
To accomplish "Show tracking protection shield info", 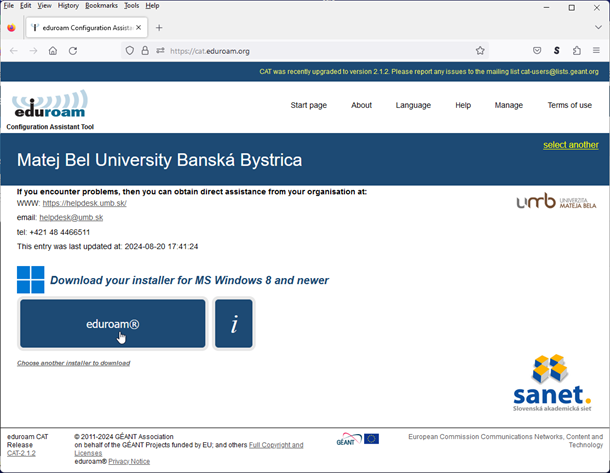I will [x=130, y=51].
